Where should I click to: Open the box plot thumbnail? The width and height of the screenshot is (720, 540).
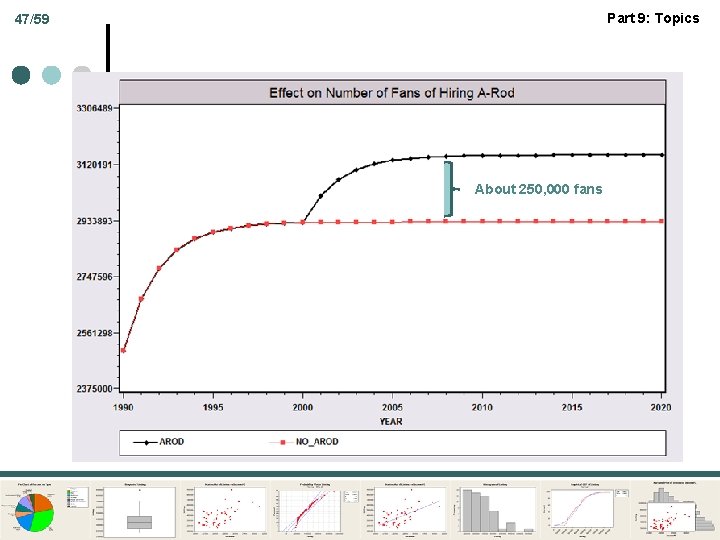tap(136, 511)
